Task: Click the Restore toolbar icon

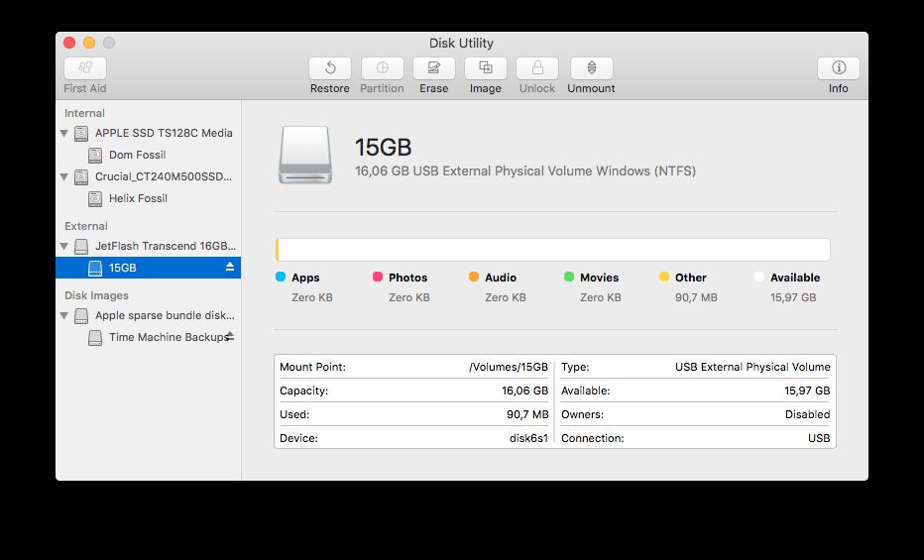Action: coord(329,68)
